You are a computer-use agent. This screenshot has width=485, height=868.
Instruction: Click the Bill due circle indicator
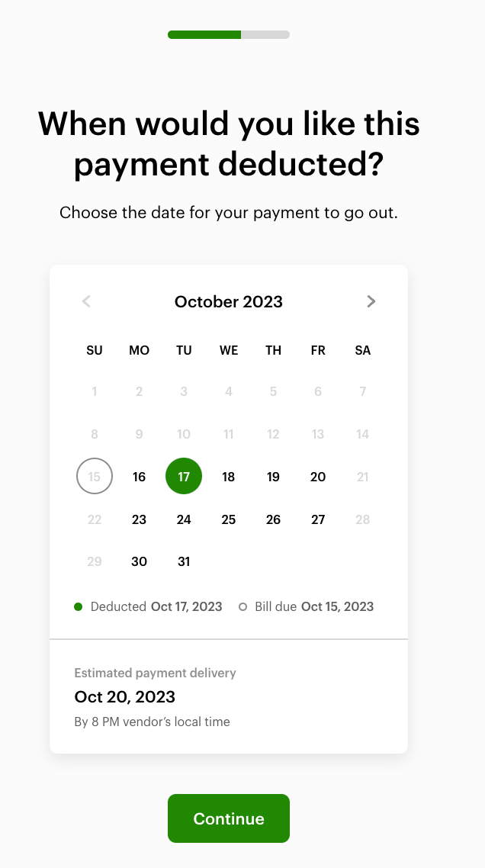(x=242, y=606)
